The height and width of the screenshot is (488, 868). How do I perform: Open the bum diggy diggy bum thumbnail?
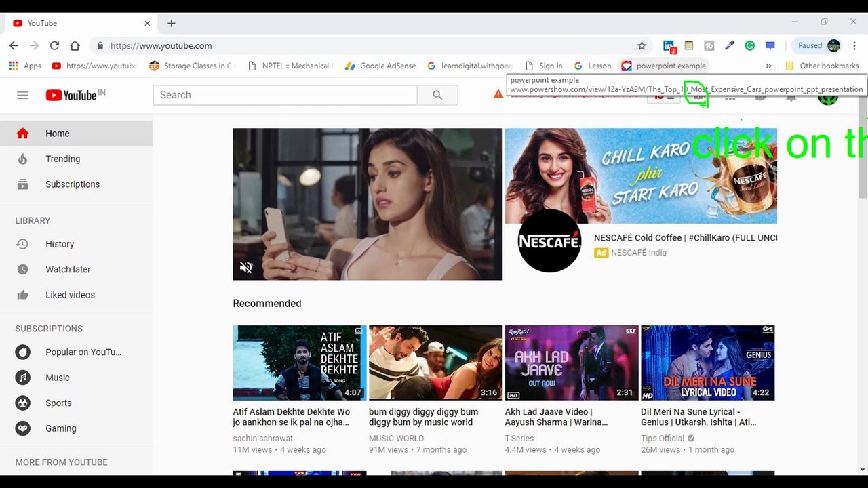(435, 363)
